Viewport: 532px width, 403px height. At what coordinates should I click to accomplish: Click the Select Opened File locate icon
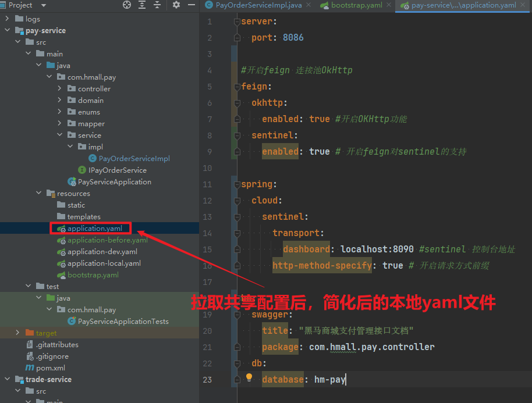(x=127, y=5)
